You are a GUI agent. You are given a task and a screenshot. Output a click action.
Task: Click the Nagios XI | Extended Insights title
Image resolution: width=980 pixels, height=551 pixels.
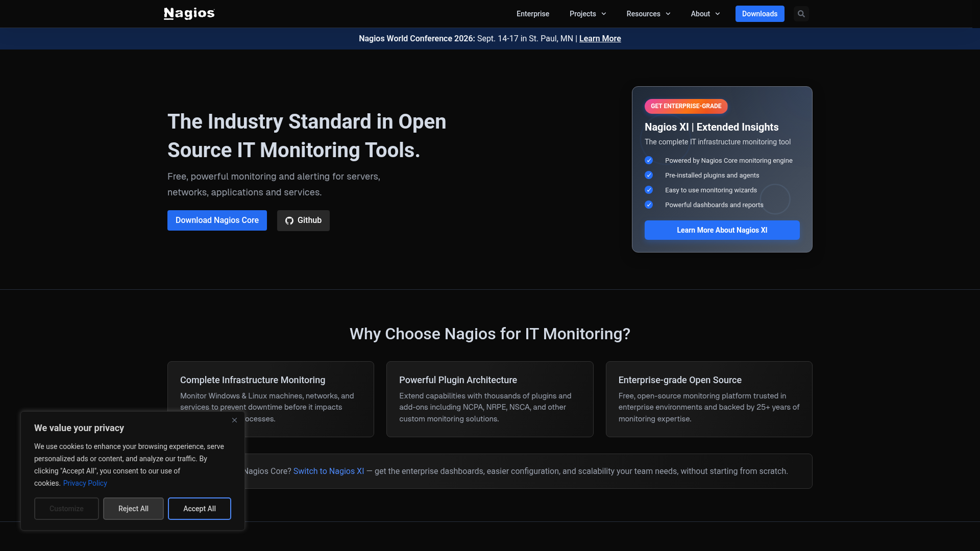(x=712, y=127)
